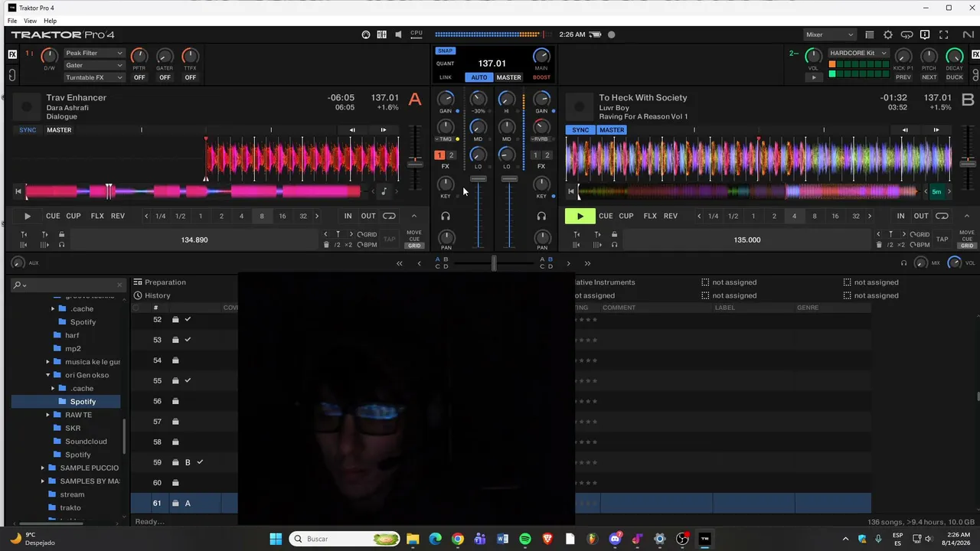Click the Native Instruments logo icon
Screen dimensions: 980x551
click(969, 34)
